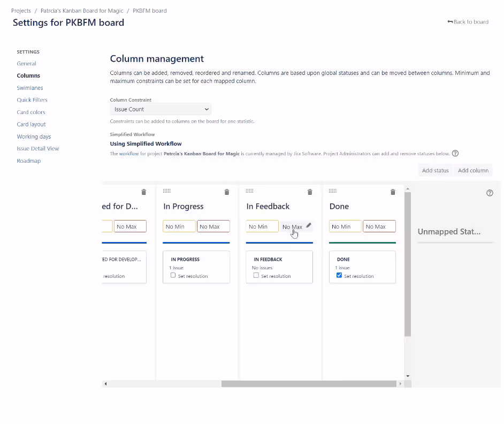The width and height of the screenshot is (504, 424).
Task: Open help icon next to workflow description
Action: click(455, 153)
